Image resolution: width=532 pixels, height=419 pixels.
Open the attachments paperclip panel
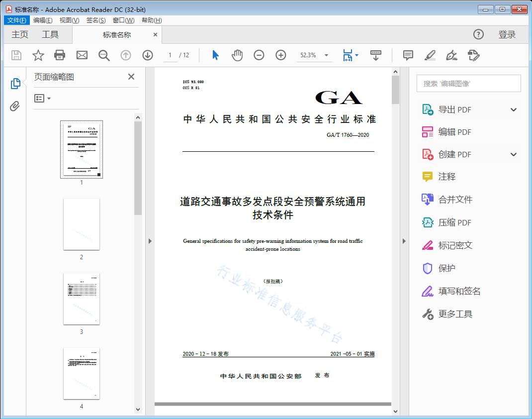tap(15, 106)
